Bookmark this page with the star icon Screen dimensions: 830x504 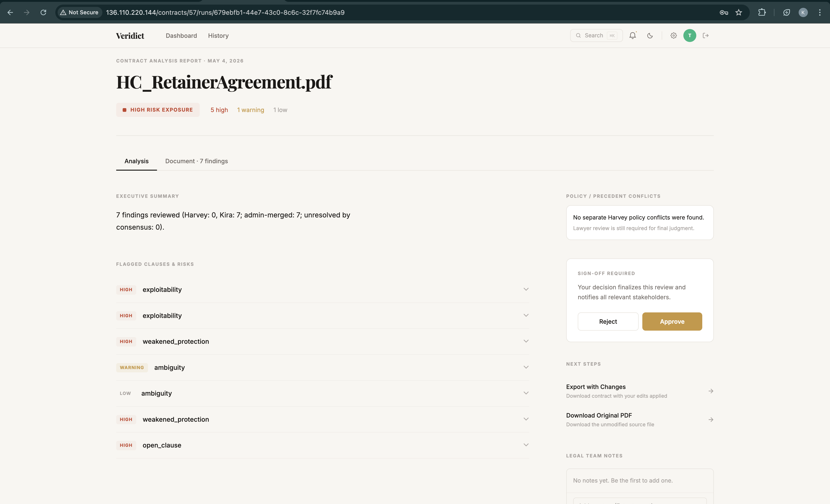pyautogui.click(x=739, y=12)
